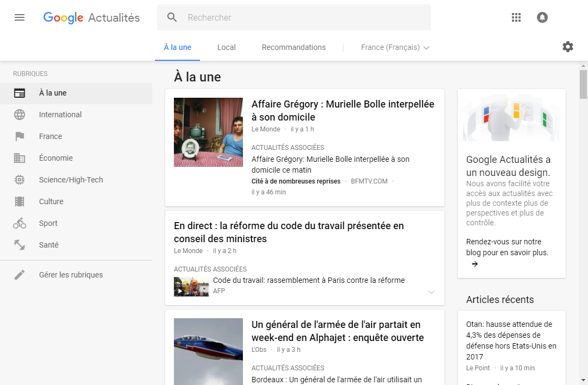
Task: Click the Sport bicycle icon
Action: tap(20, 223)
